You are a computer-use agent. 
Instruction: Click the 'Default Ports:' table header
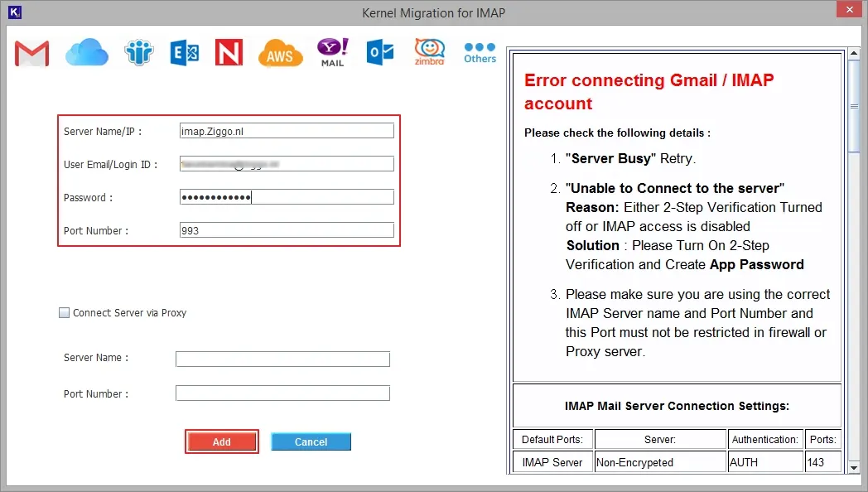click(x=552, y=440)
